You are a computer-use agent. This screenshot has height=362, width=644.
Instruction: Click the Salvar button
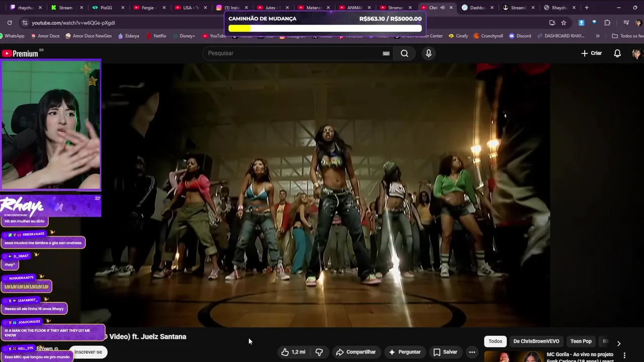tap(445, 352)
